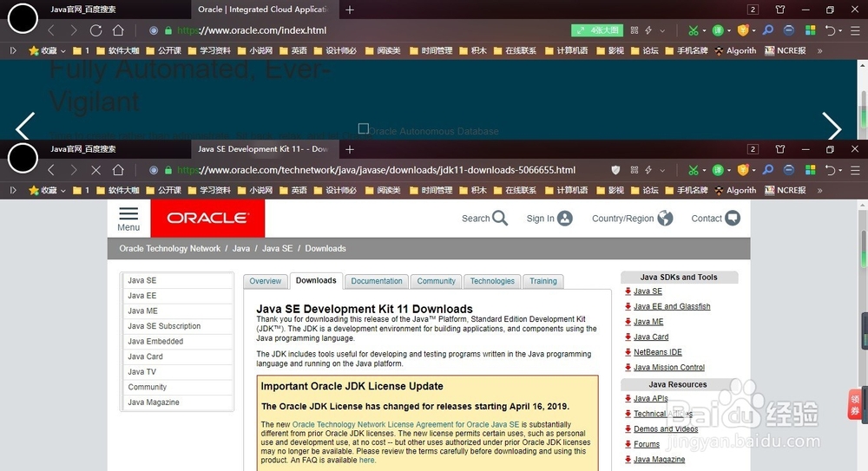The height and width of the screenshot is (471, 868).
Task: Click blue round ad-block icon in JDK window
Action: click(789, 170)
